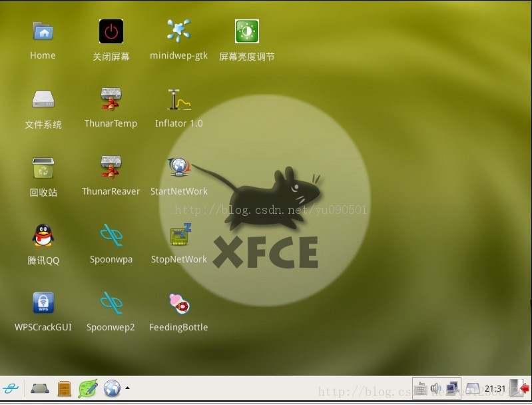Select the StopNetWork label text
532x405 pixels.
point(179,259)
